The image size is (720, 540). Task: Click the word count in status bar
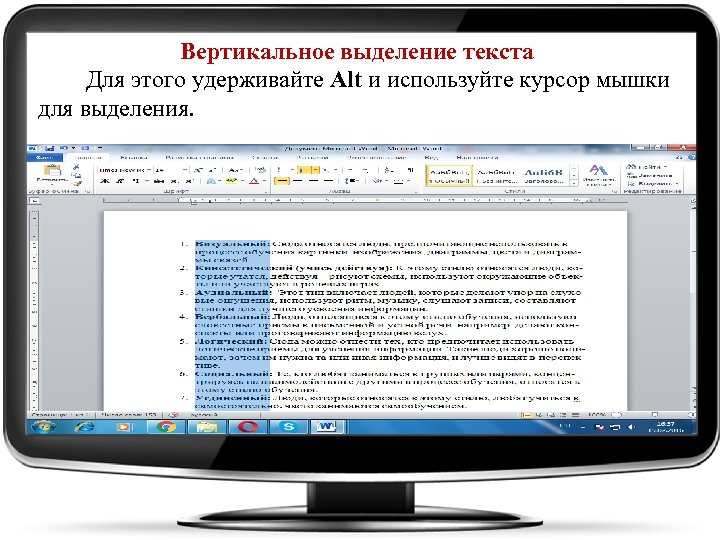click(128, 415)
